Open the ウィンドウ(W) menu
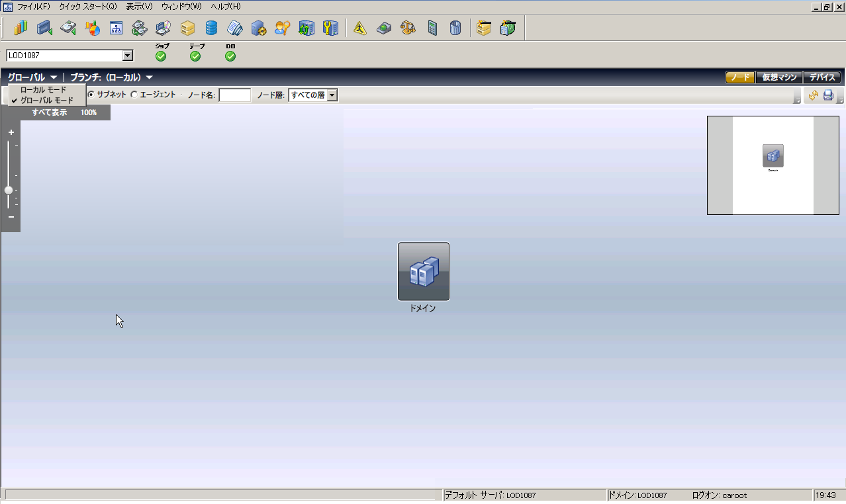The width and height of the screenshot is (846, 504). [181, 6]
